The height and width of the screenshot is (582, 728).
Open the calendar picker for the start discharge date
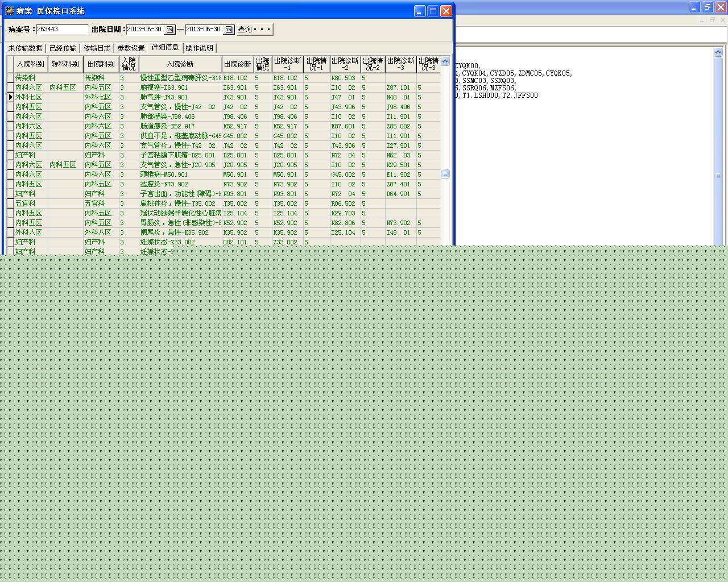pyautogui.click(x=169, y=30)
